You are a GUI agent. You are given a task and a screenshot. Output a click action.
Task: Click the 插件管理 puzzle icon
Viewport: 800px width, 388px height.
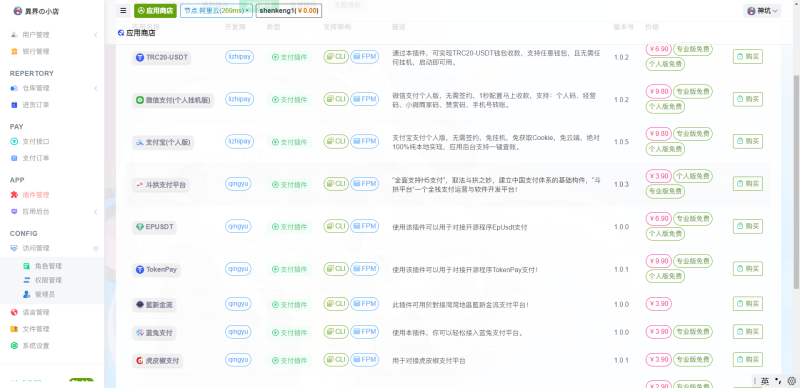coord(14,195)
